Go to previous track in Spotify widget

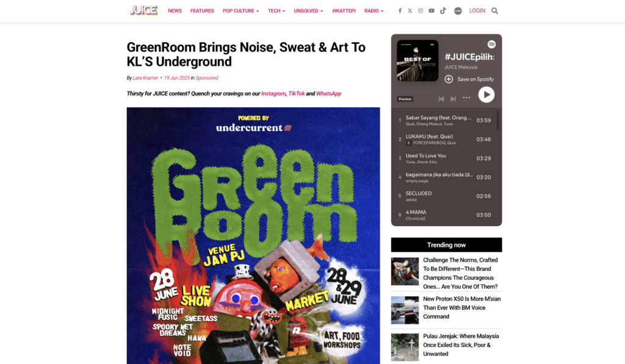pyautogui.click(x=441, y=99)
